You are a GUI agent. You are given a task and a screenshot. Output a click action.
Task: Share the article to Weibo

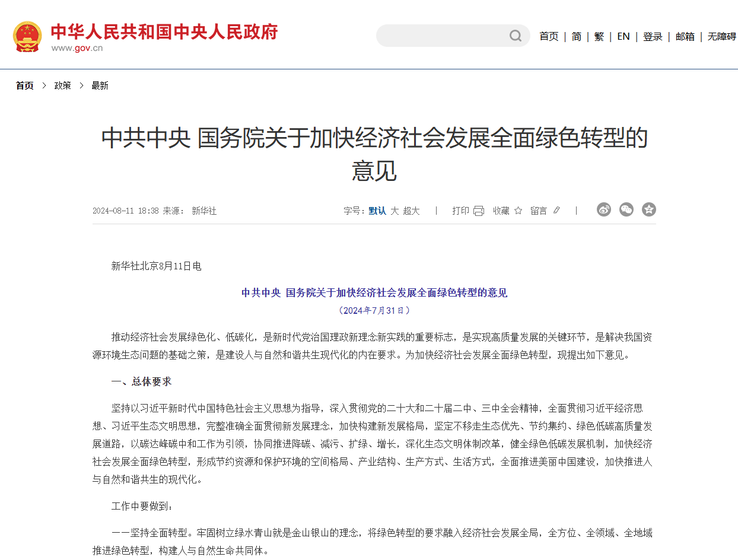(604, 209)
